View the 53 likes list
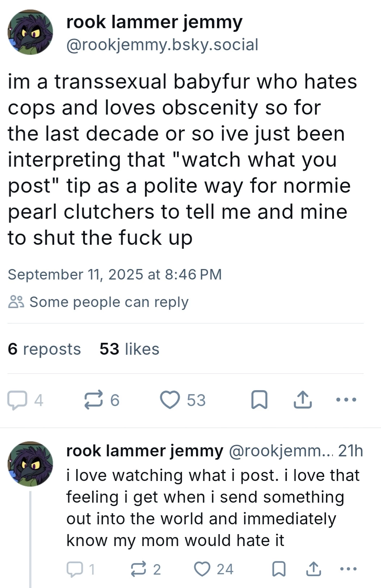This screenshot has width=381, height=588. click(129, 349)
